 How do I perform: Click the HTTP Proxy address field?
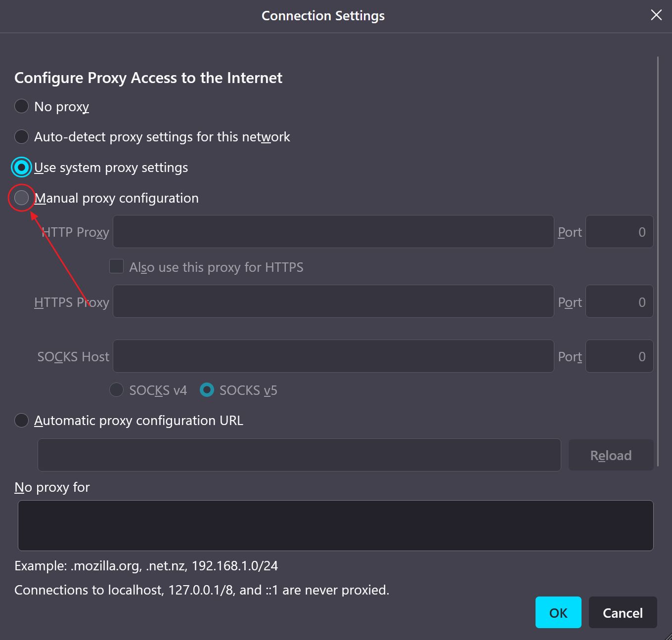(332, 231)
